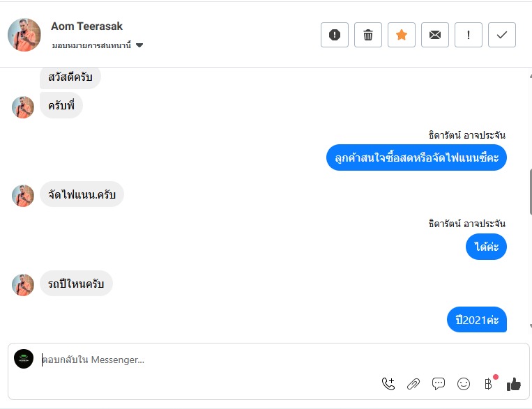Screen dimensions: 532x409
Task: Click the chat scrollbar thumb
Action: tap(529, 188)
